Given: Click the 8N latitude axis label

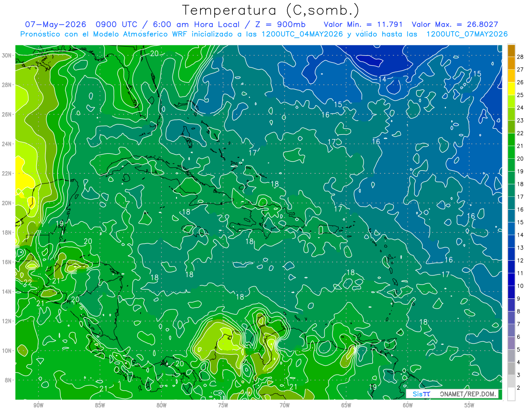Looking at the screenshot, I should [x=8, y=380].
